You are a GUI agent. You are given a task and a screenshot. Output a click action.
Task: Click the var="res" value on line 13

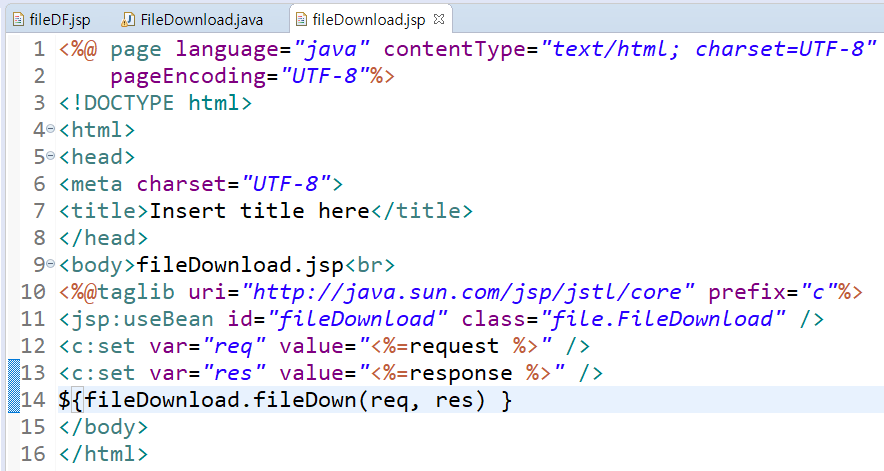point(233,373)
